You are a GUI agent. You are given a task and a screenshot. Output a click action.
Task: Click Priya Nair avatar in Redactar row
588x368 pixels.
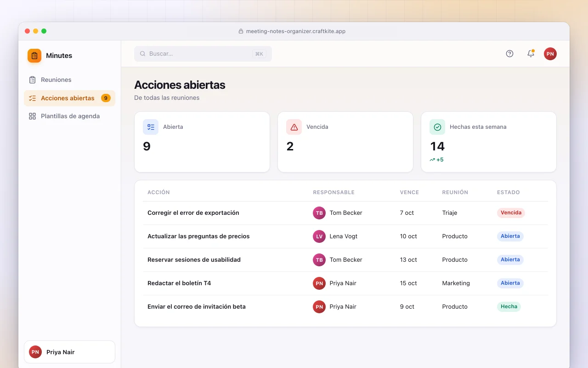click(x=319, y=283)
